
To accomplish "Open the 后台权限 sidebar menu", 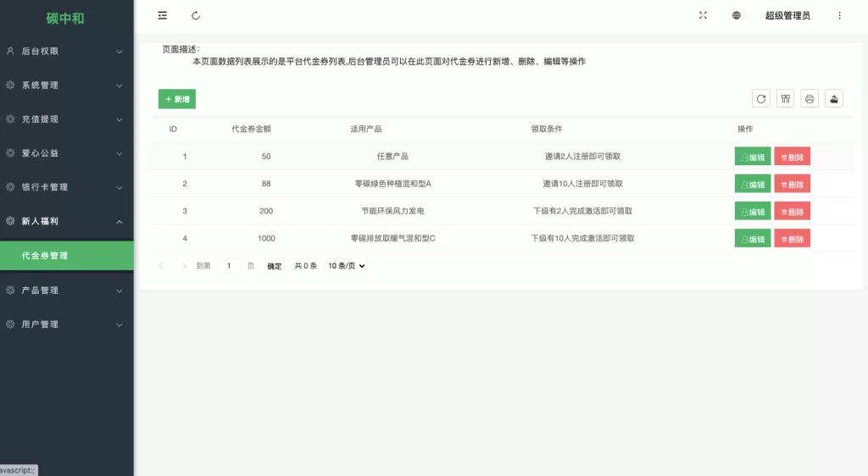I will 66,51.
